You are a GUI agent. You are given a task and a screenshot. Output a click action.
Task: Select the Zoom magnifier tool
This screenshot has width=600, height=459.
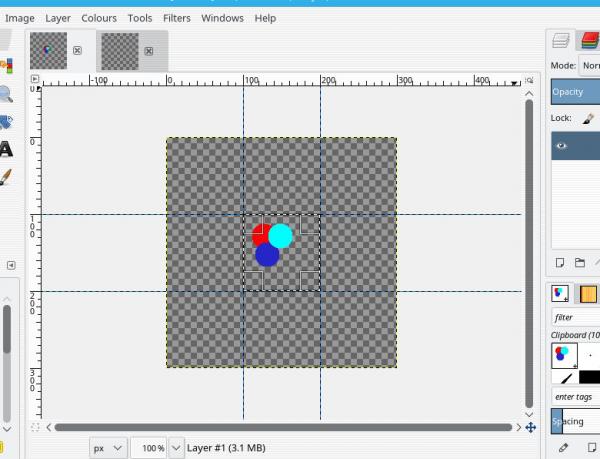pyautogui.click(x=5, y=94)
